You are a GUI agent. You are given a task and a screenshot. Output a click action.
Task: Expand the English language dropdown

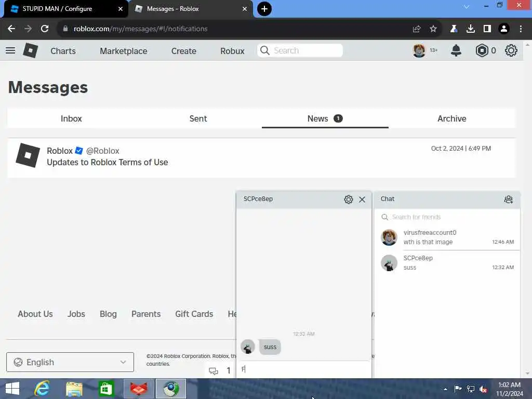pyautogui.click(x=70, y=362)
